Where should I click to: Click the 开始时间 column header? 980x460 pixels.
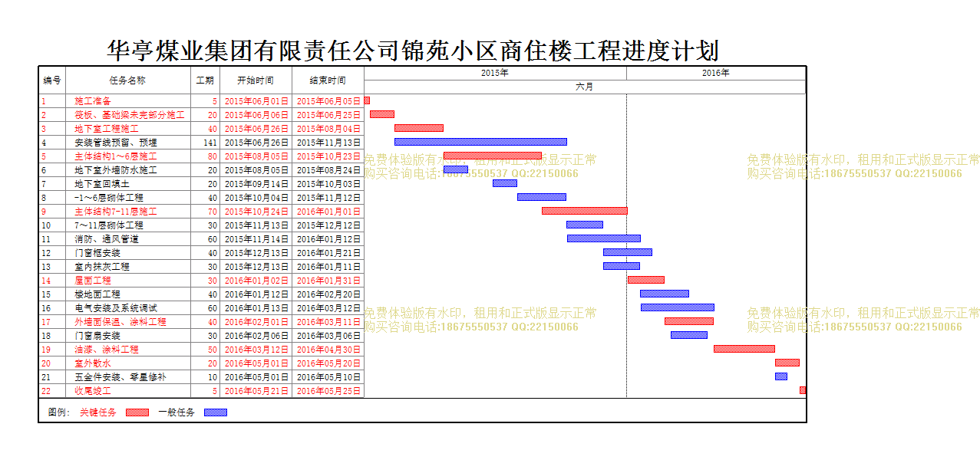click(256, 80)
